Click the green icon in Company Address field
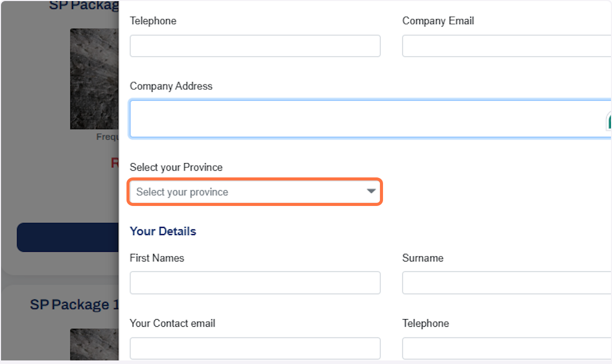The image size is (612, 364). (x=609, y=121)
